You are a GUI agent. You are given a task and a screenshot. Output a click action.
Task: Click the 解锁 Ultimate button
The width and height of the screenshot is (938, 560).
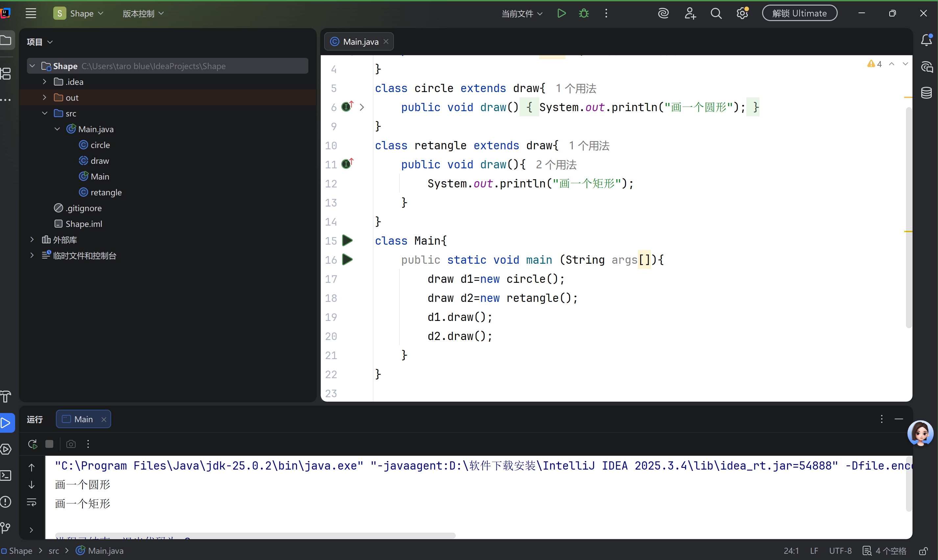pyautogui.click(x=800, y=13)
